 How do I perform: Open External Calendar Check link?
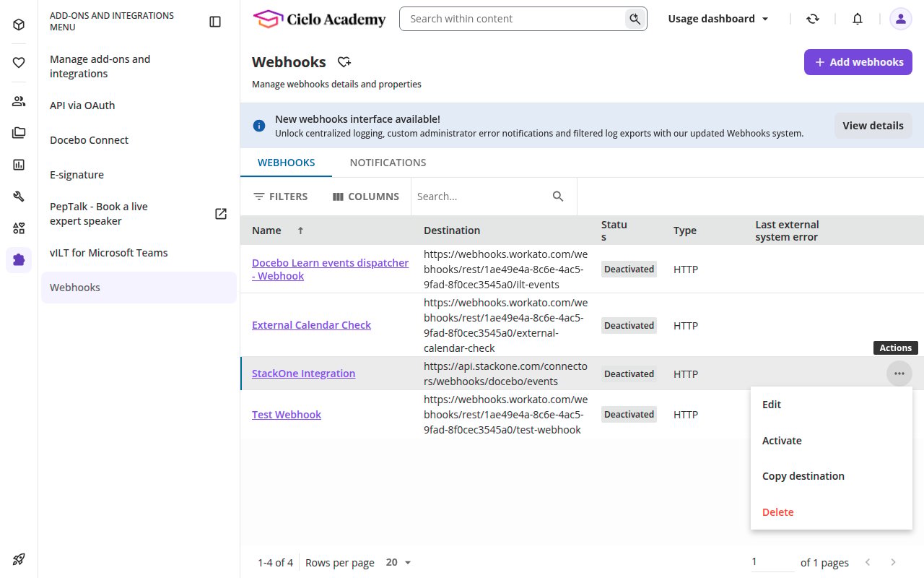[311, 325]
